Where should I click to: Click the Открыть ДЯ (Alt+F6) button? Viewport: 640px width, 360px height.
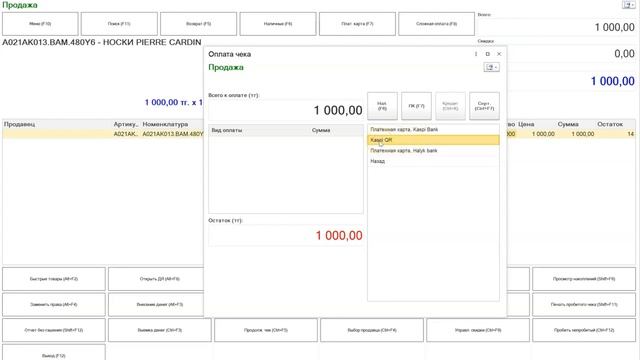pyautogui.click(x=156, y=279)
